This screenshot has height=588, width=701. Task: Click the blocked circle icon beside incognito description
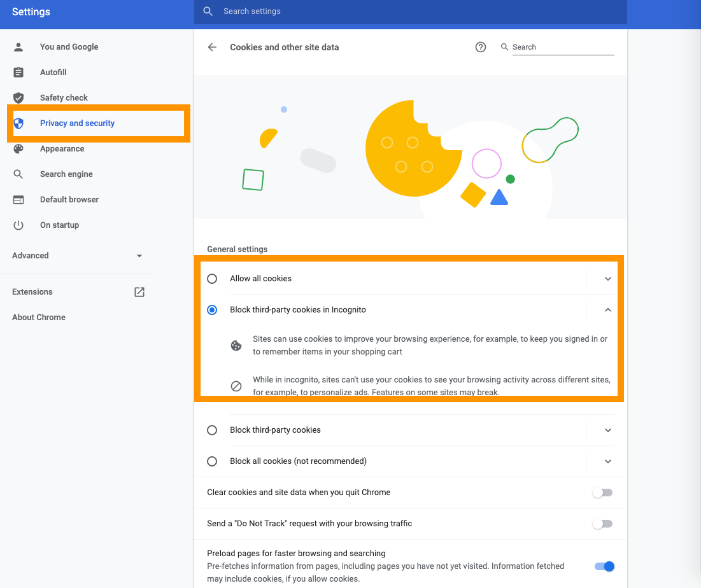(236, 386)
